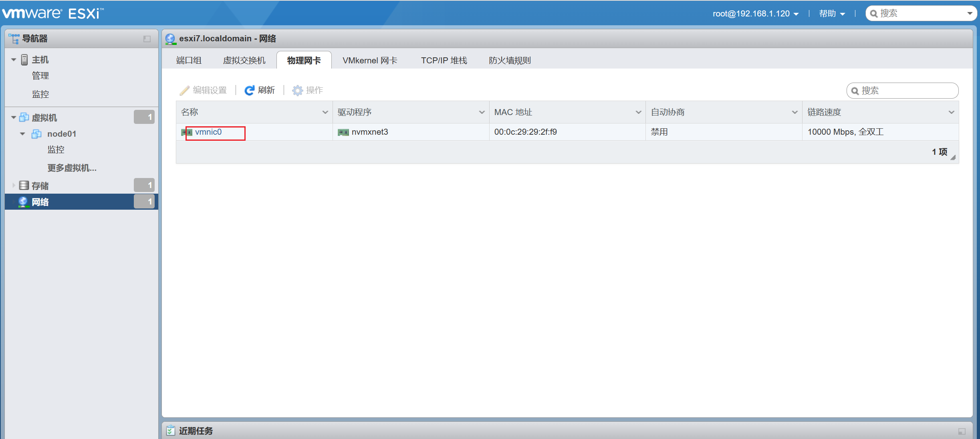Click the NIC card icon beside vmnic0
This screenshot has height=439, width=980.
187,132
